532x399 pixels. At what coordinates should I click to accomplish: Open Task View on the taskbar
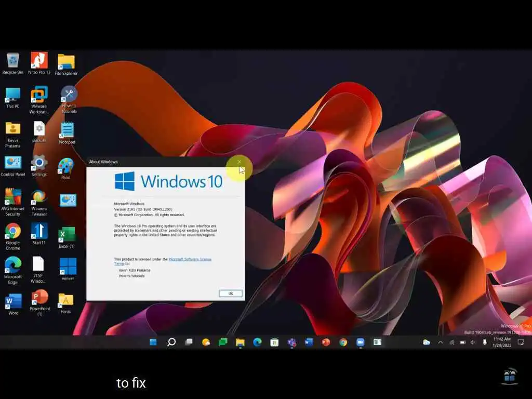click(x=189, y=342)
